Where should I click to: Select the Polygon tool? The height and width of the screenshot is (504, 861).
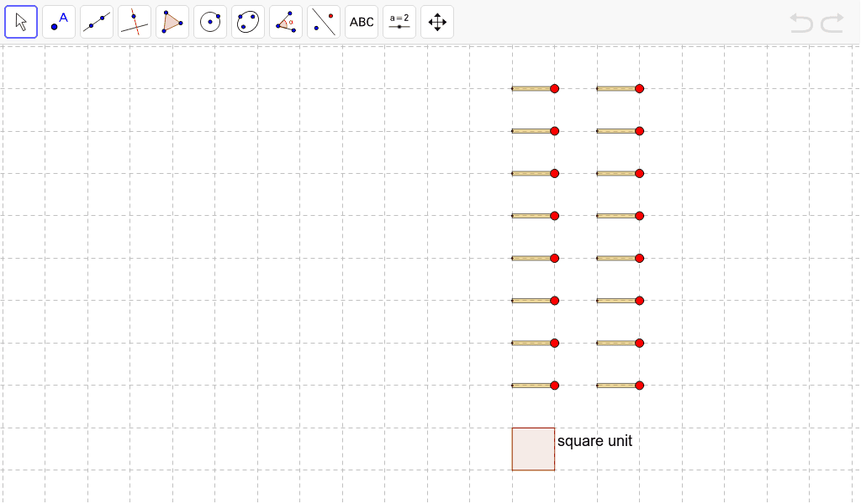[172, 22]
